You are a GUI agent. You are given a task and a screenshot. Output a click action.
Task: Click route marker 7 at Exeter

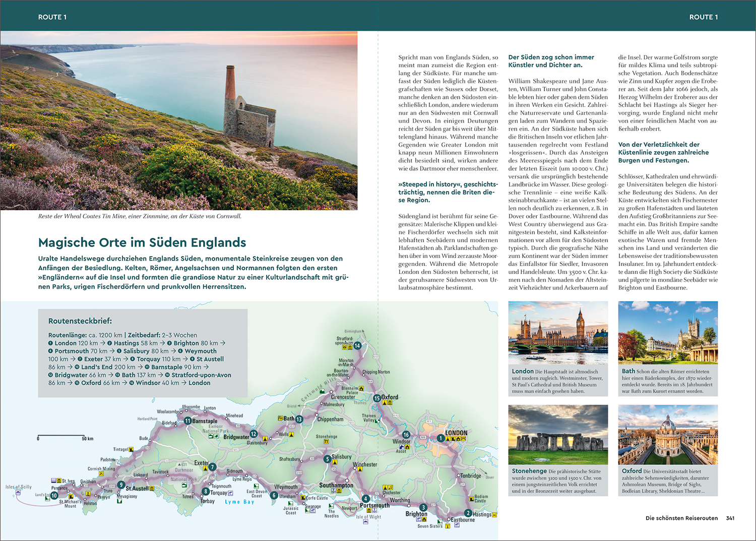point(213,467)
